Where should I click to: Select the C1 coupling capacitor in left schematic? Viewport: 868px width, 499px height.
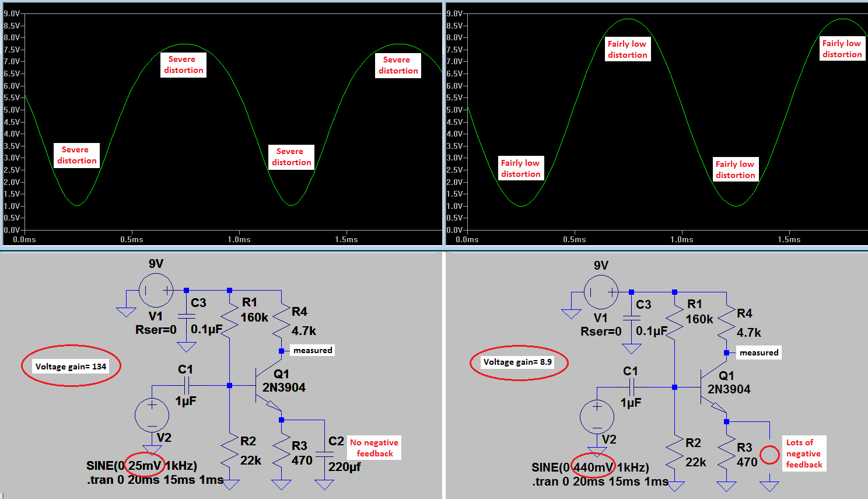tap(187, 385)
